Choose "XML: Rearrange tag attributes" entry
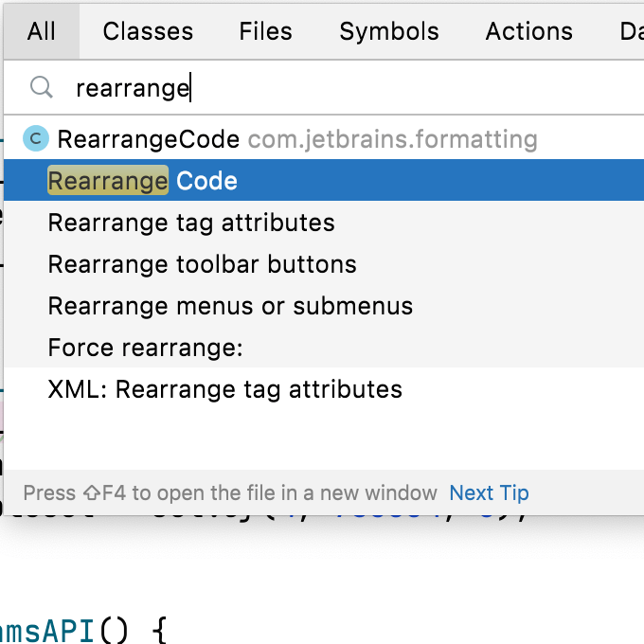The width and height of the screenshot is (644, 644). click(x=224, y=389)
